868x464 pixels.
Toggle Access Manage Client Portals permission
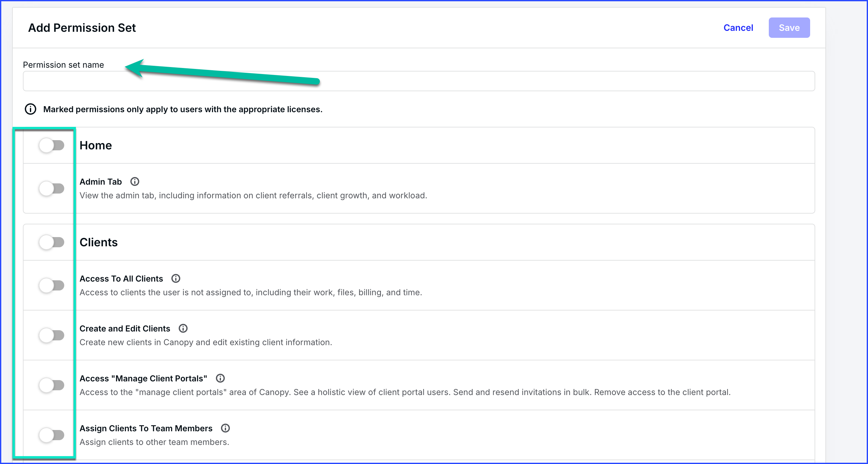(52, 385)
